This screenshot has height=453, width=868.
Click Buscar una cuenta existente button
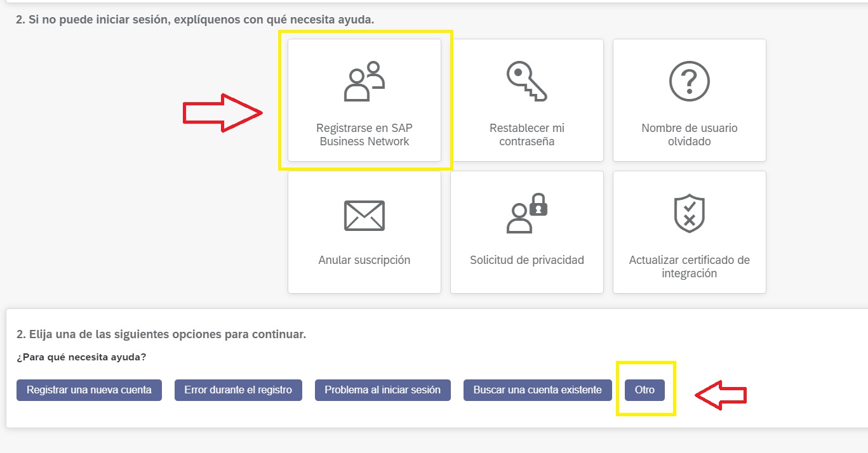537,390
